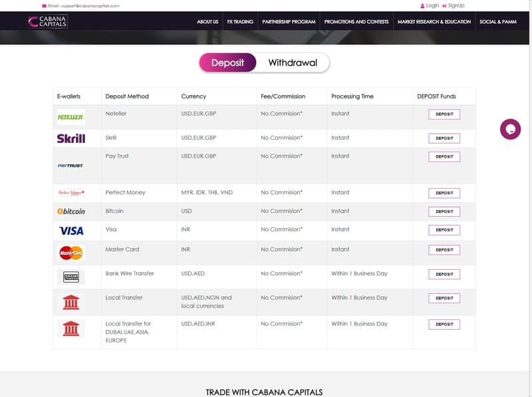
Task: Click the 'Processing Time' column header
Action: click(352, 96)
